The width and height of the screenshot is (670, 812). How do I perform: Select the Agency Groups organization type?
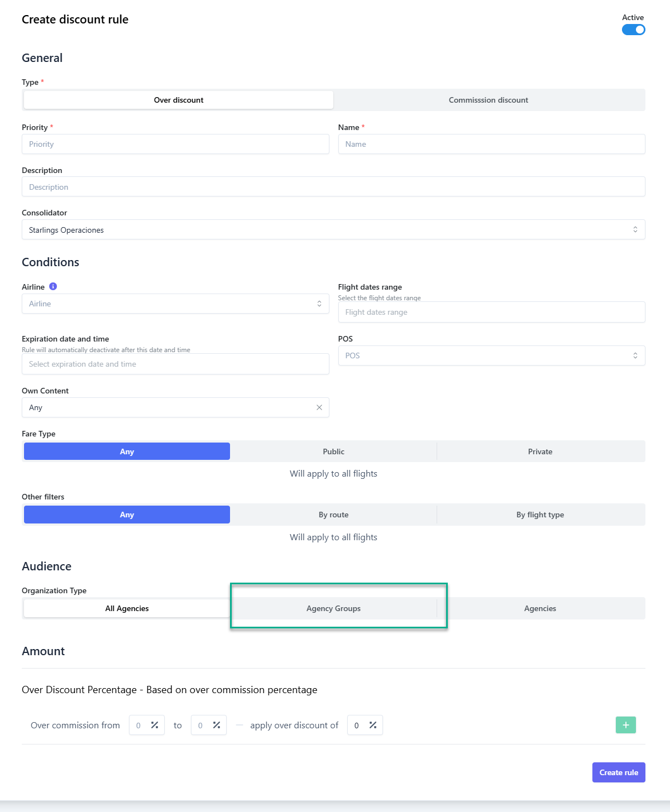tap(333, 608)
